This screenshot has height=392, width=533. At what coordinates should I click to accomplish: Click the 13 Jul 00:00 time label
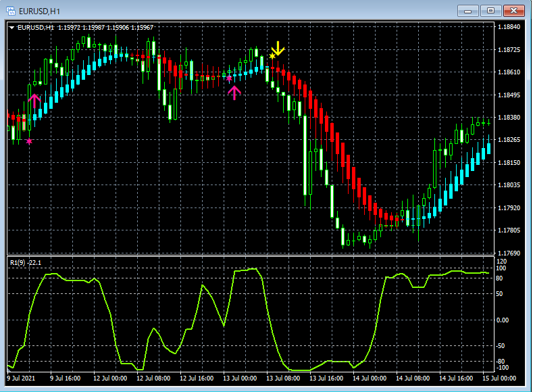(240, 378)
